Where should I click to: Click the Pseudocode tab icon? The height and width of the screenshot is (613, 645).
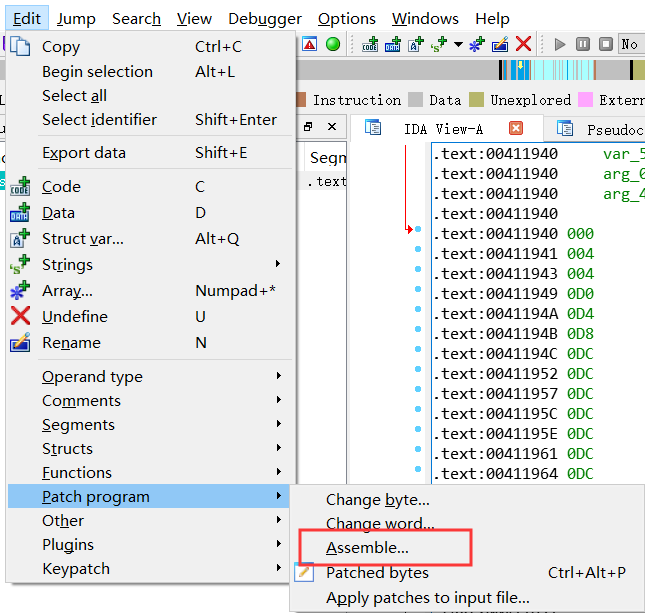point(565,128)
